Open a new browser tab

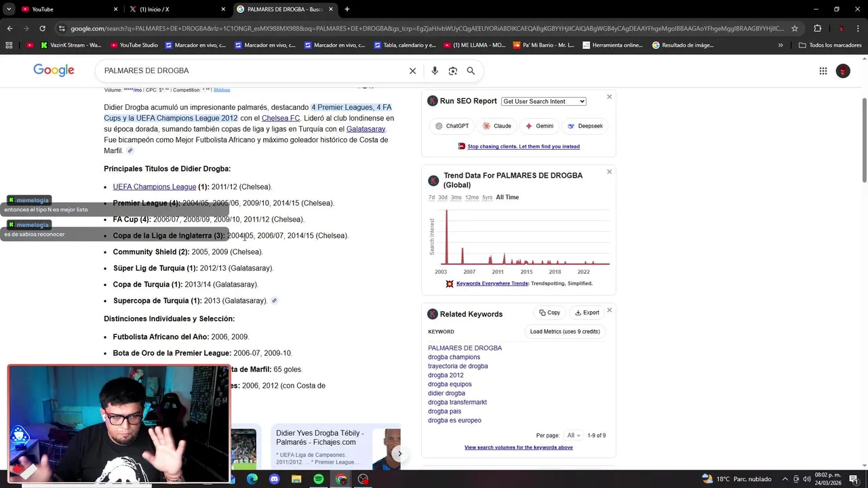click(347, 9)
